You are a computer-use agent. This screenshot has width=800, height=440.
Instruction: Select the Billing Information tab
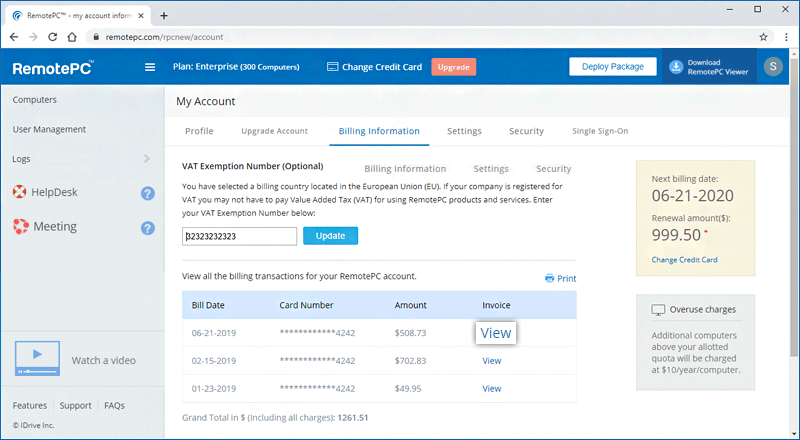coord(379,131)
